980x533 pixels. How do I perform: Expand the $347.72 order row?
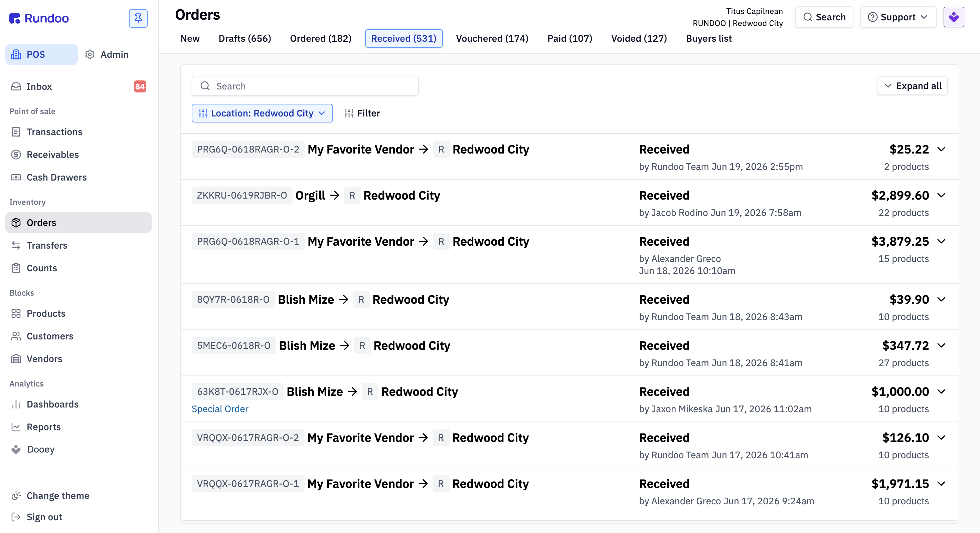click(x=941, y=345)
